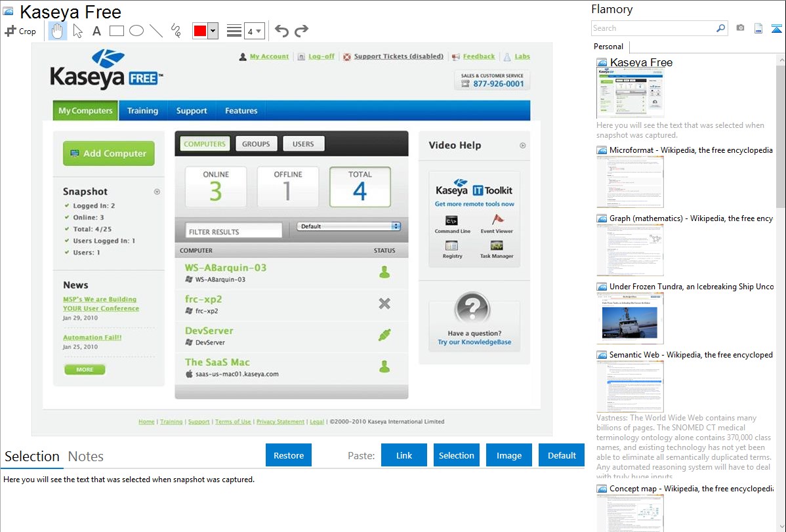This screenshot has height=532, width=786.
Task: Select the Concept map snapshot title
Action: tap(691, 488)
